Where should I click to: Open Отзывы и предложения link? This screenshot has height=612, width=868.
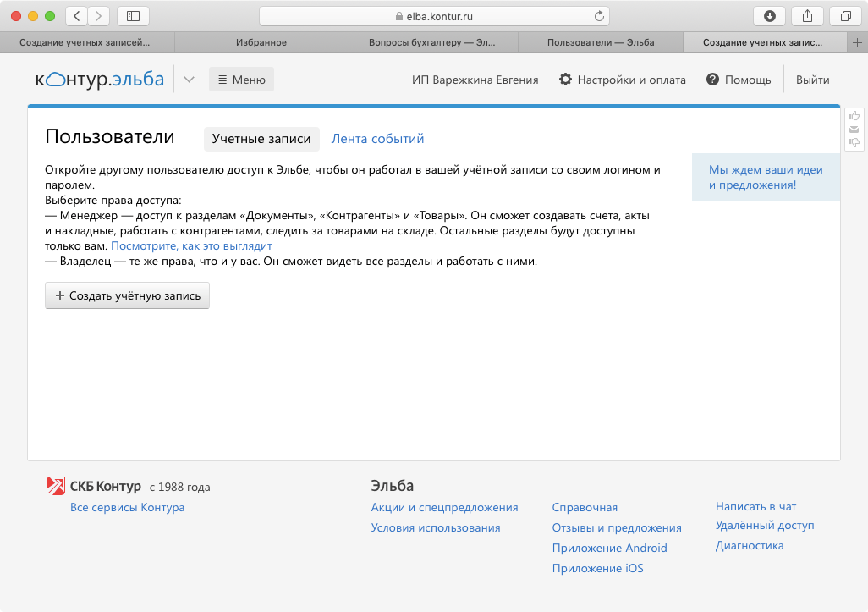pos(617,528)
